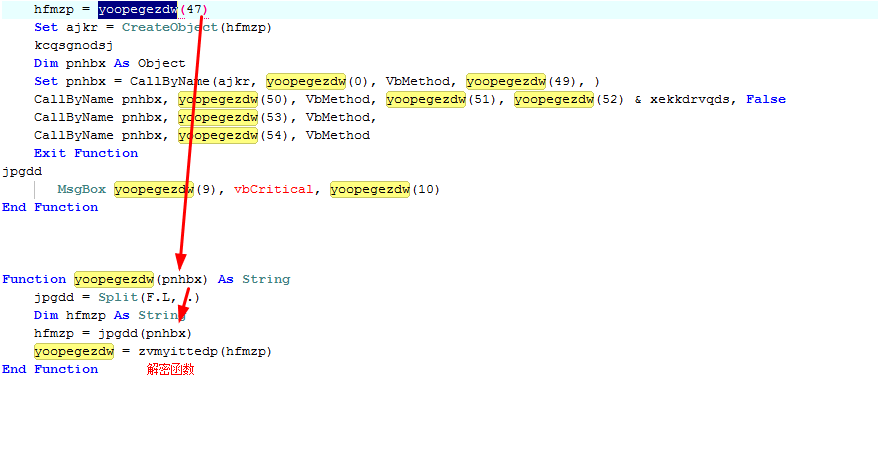This screenshot has height=450, width=878.
Task: Click the highlighted yoopegezdw before (0)
Action: [306, 82]
